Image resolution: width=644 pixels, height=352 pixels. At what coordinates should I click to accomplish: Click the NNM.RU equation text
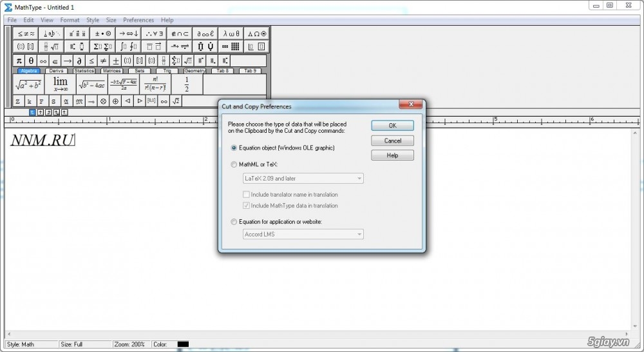[x=42, y=141]
